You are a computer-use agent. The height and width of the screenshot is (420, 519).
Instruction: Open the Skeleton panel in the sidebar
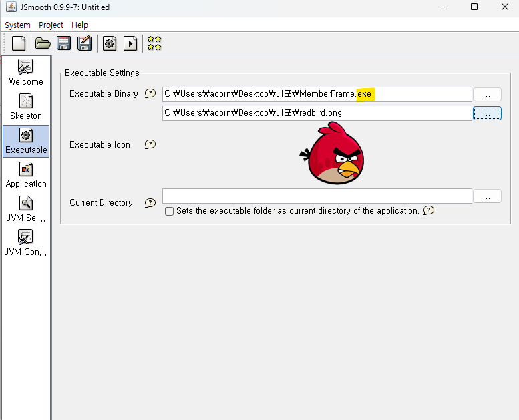point(26,107)
